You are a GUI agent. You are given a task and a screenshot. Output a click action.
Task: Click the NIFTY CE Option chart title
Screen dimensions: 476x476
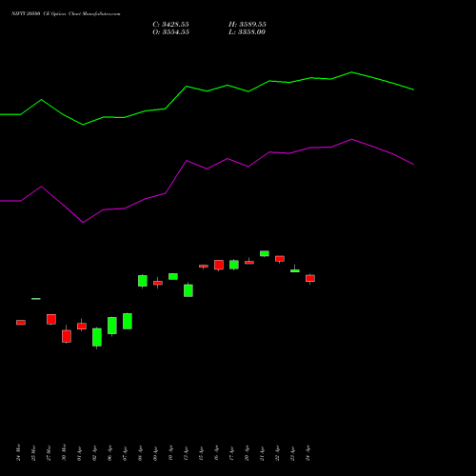point(66,14)
